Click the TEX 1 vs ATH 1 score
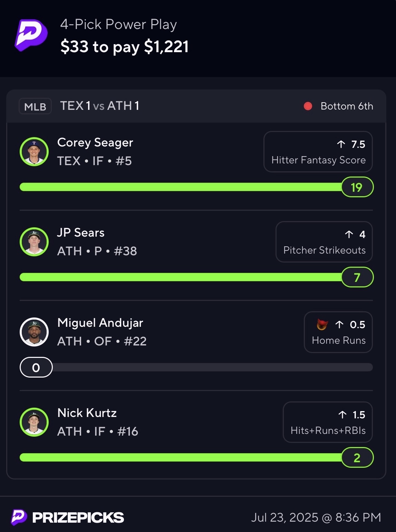The width and height of the screenshot is (396, 532). click(x=99, y=106)
